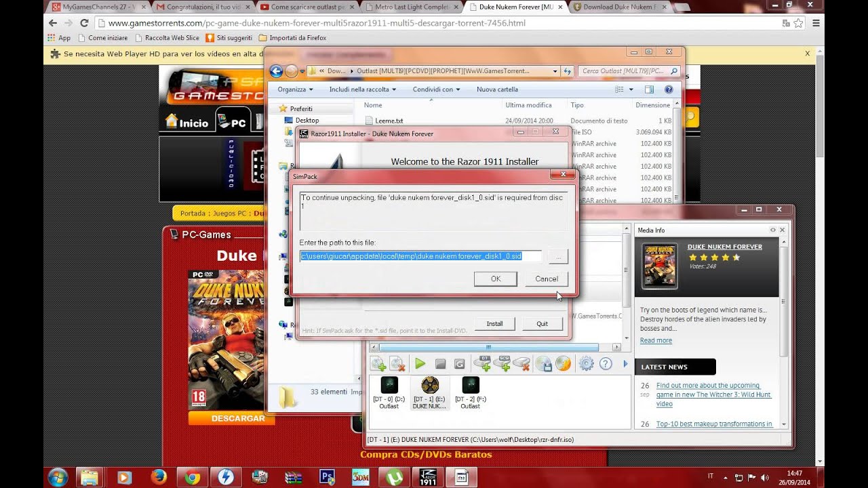Dismiss the Web Player HD notification bar
The width and height of the screenshot is (868, 488).
(807, 53)
